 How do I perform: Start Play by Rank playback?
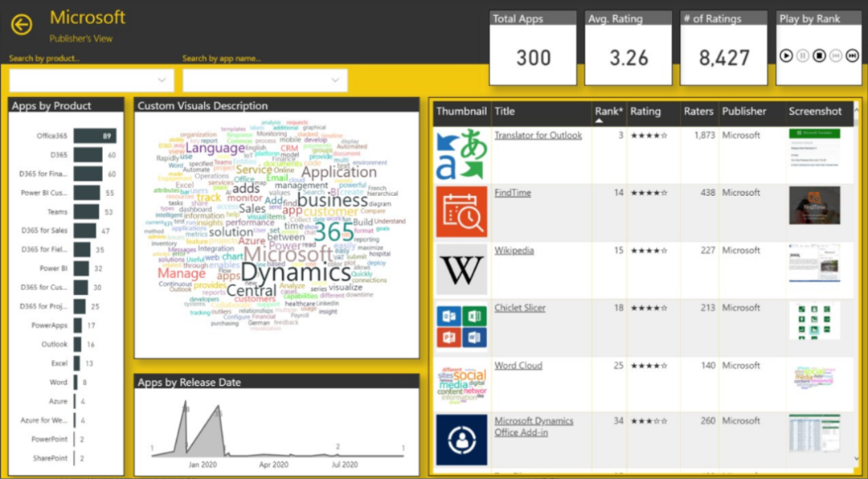(786, 55)
